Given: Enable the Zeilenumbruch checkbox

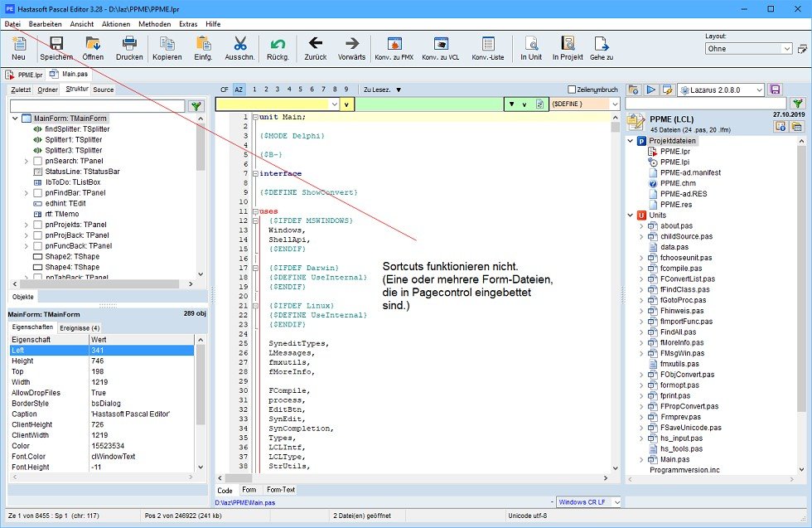Looking at the screenshot, I should tap(572, 90).
